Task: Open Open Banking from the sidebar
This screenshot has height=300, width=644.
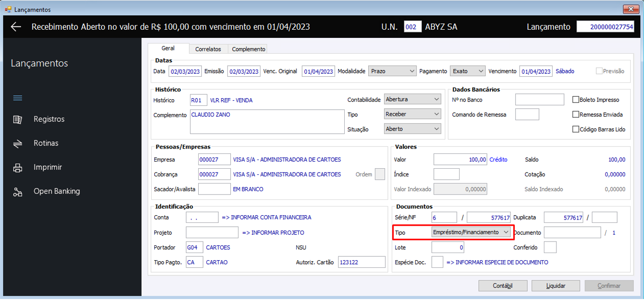Action: point(56,191)
